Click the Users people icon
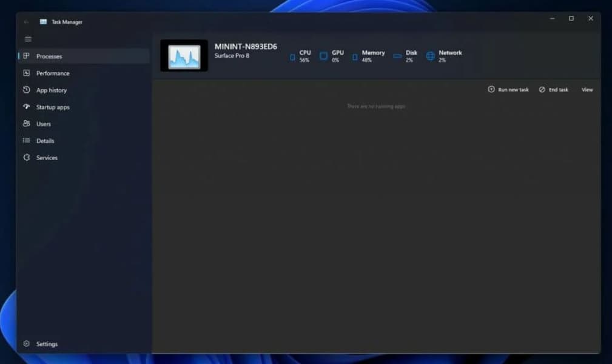Viewport: 612px width, 364px height. (x=26, y=123)
